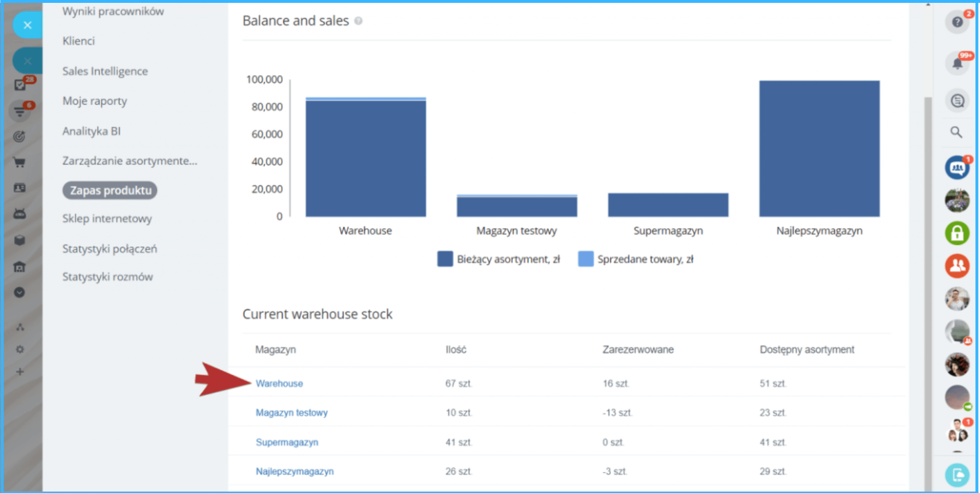Click the tasks checklist icon with badge 28
The width and height of the screenshot is (980, 493).
click(20, 85)
